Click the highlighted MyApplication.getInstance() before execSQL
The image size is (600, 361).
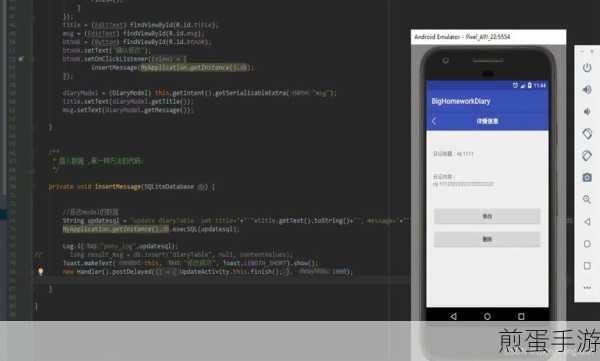tap(116, 229)
